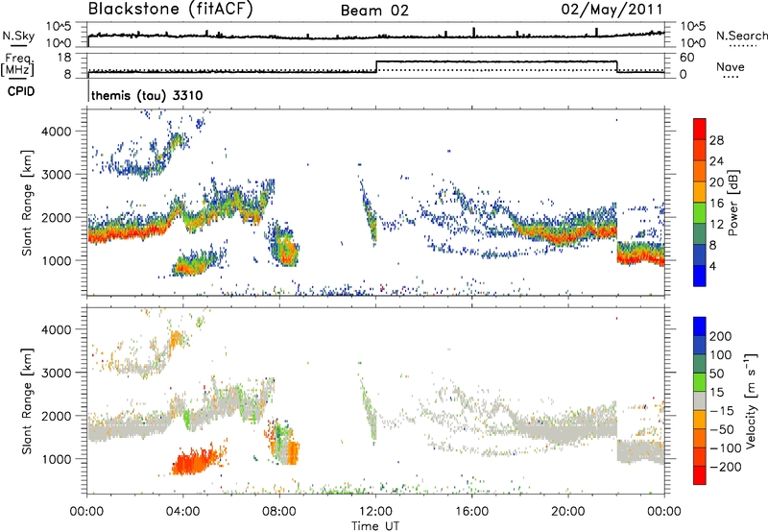Click the 'Time UT' axis label
Image resolution: width=768 pixels, height=532 pixels.
pyautogui.click(x=375, y=526)
